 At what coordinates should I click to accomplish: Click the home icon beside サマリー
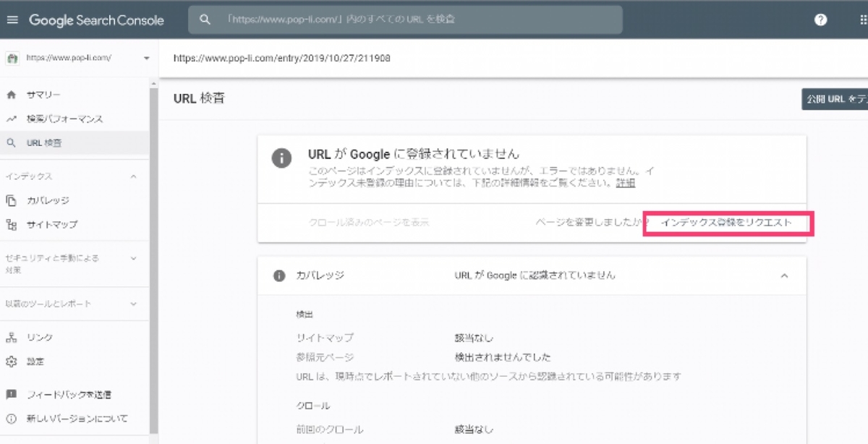pos(11,95)
